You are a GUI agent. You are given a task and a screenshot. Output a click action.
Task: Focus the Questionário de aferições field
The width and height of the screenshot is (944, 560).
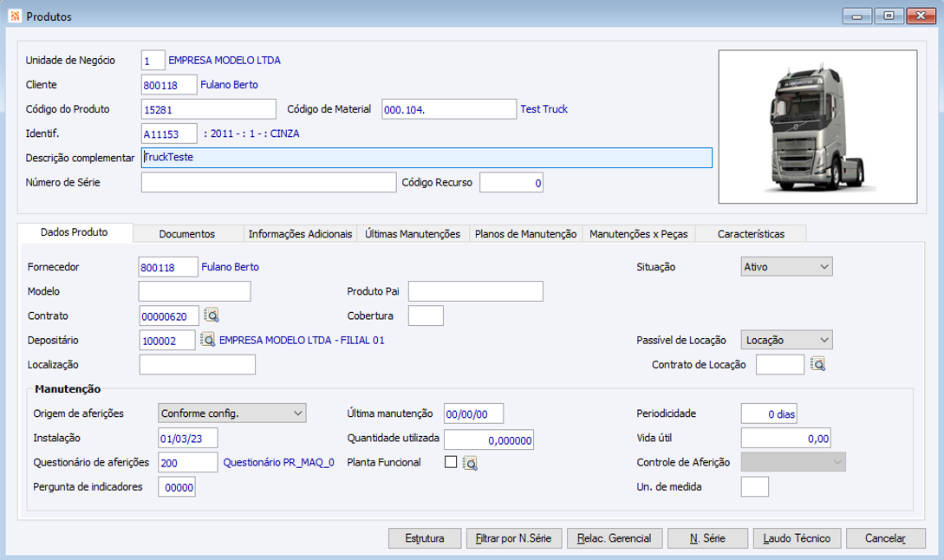[x=188, y=462]
